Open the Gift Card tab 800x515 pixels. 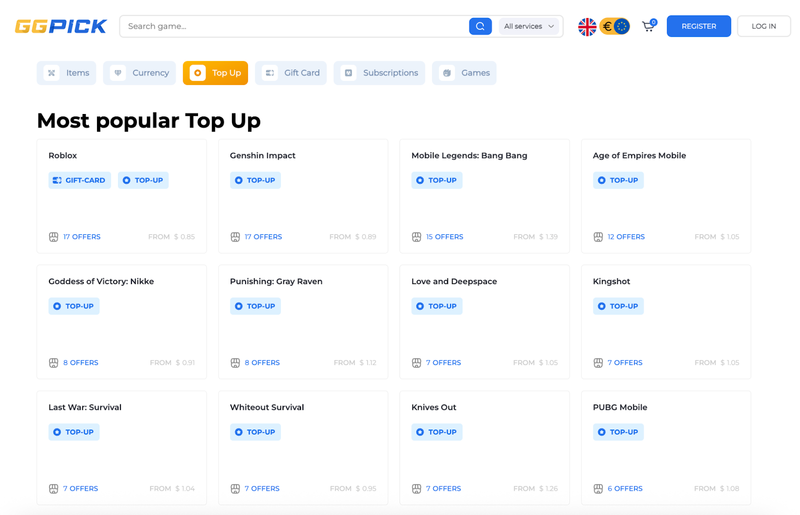coord(291,73)
